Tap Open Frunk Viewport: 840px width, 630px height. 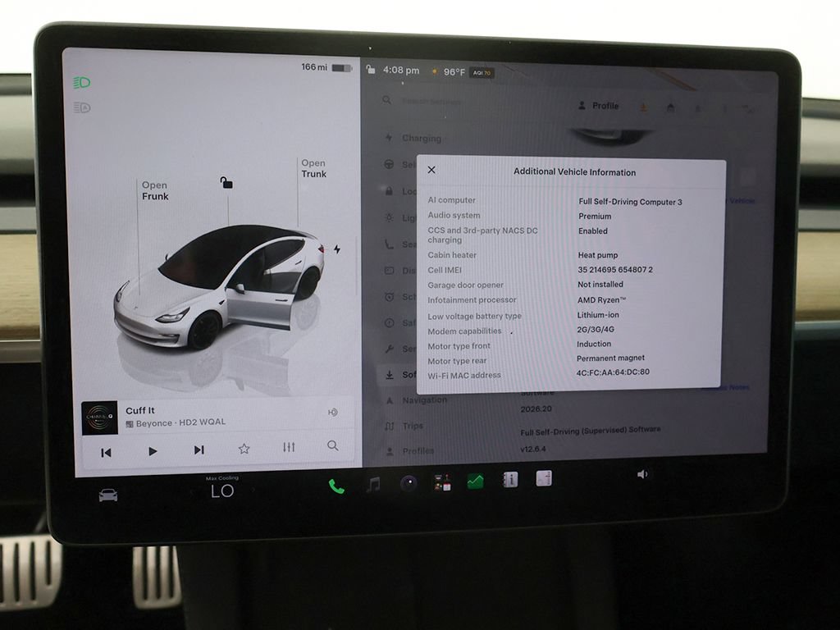[155, 190]
